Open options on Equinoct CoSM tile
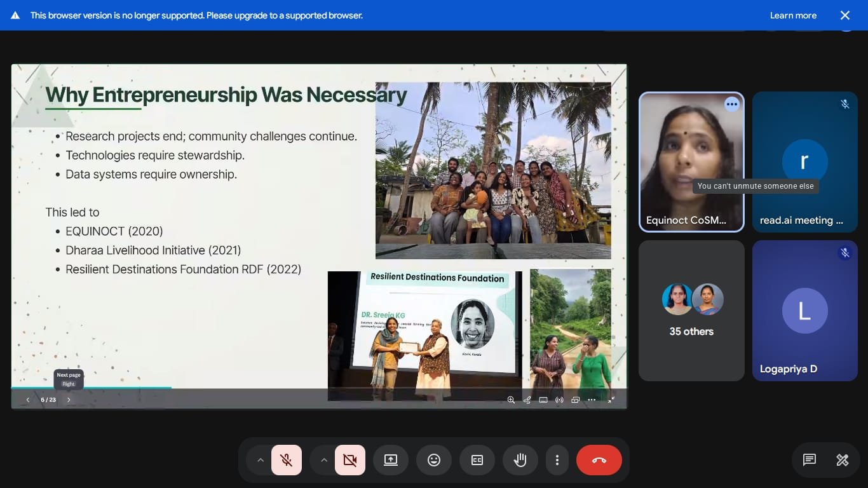This screenshot has height=488, width=868. coord(732,104)
